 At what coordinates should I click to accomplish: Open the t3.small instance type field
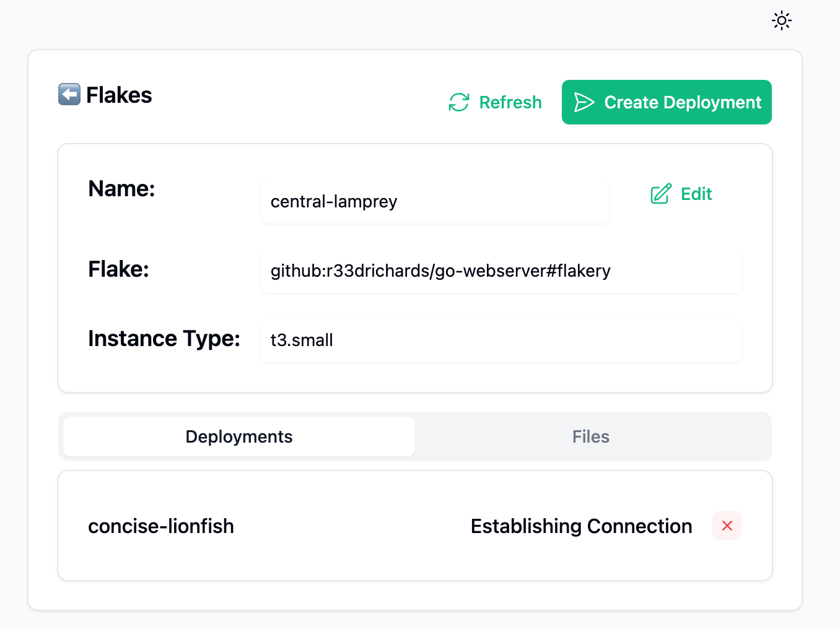pyautogui.click(x=501, y=341)
